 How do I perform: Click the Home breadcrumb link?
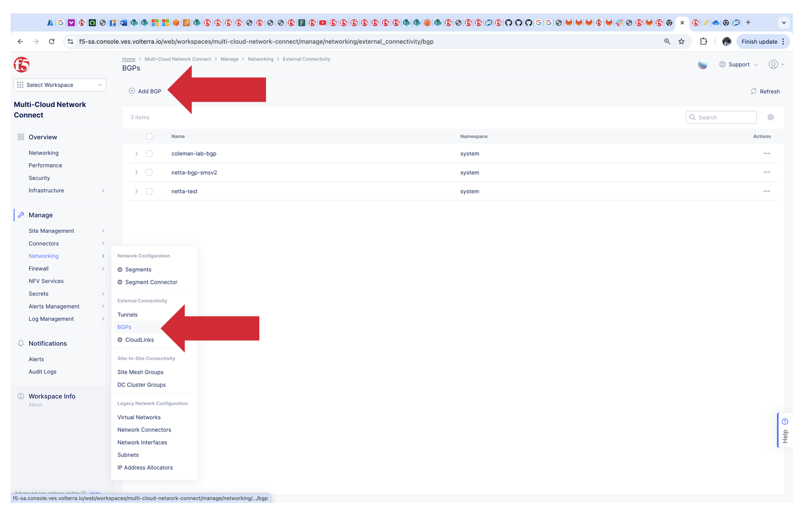point(128,59)
